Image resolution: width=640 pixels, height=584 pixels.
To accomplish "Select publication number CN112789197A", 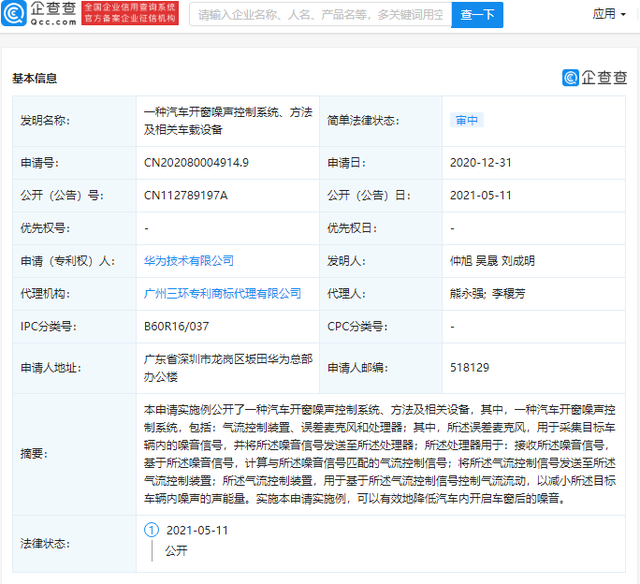I will tap(186, 195).
